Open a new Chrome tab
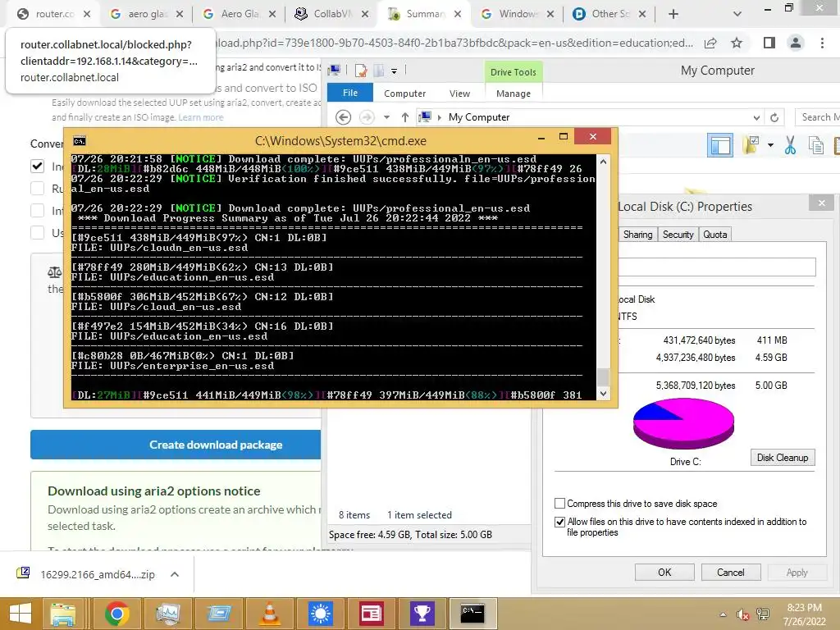Viewport: 840px width, 630px height. (x=673, y=14)
